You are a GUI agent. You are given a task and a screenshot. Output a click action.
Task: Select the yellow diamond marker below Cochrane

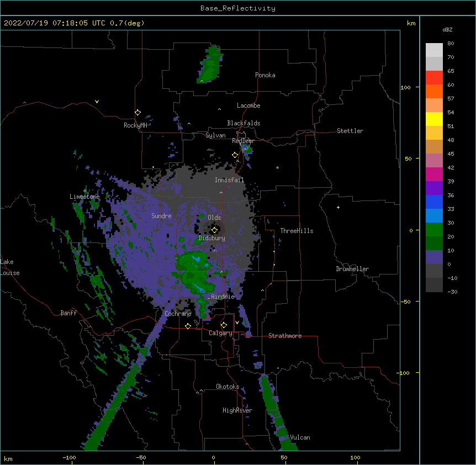pyautogui.click(x=188, y=326)
